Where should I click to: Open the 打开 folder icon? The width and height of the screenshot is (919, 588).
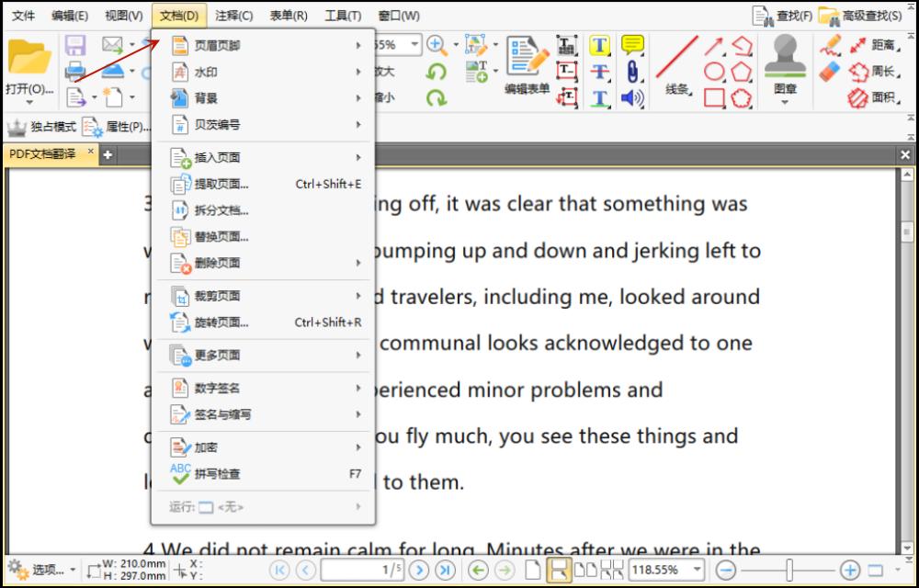[28, 57]
